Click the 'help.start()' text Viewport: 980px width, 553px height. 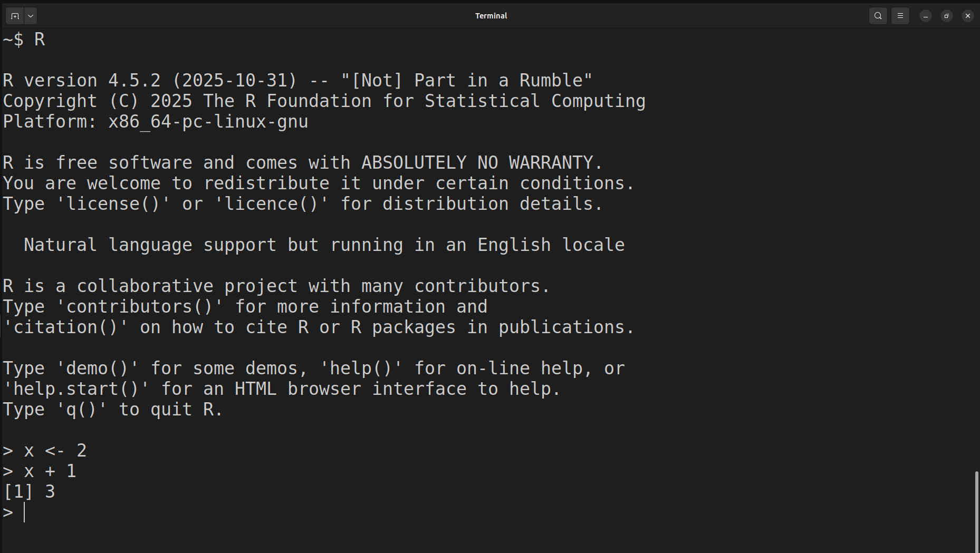point(76,389)
